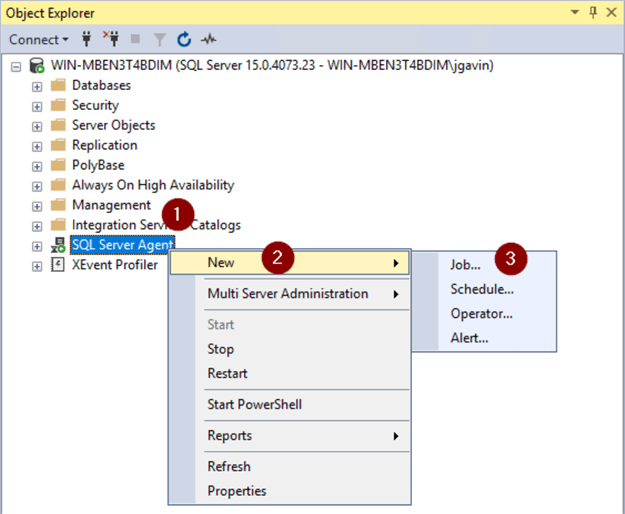The width and height of the screenshot is (625, 514).
Task: Expand the Databases folder
Action: pos(37,86)
